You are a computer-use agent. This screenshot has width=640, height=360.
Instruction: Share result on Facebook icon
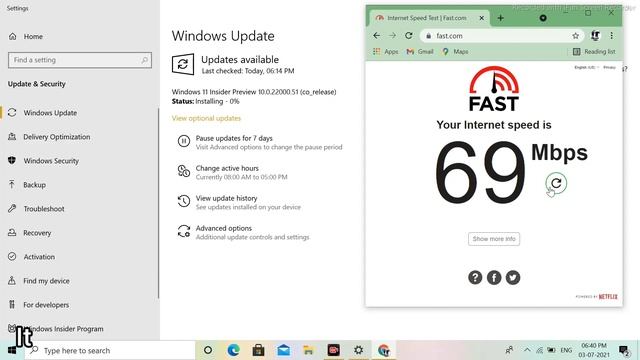(494, 278)
